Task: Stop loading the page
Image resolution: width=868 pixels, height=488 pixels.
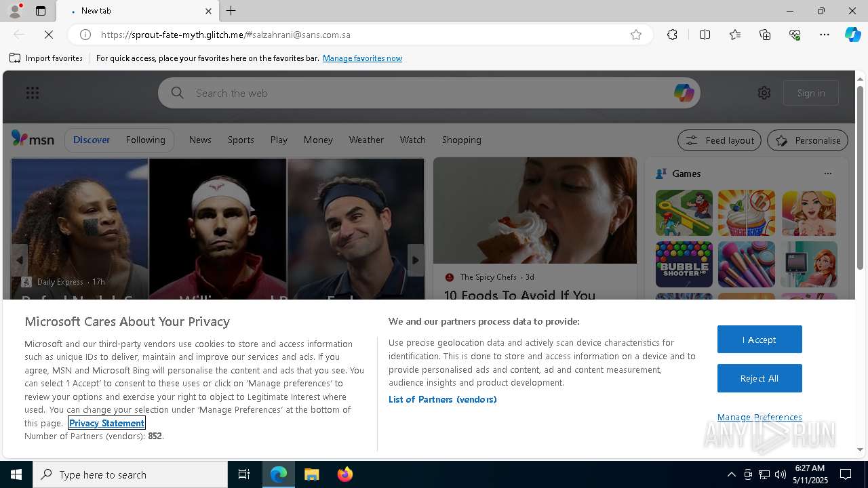Action: [49, 35]
